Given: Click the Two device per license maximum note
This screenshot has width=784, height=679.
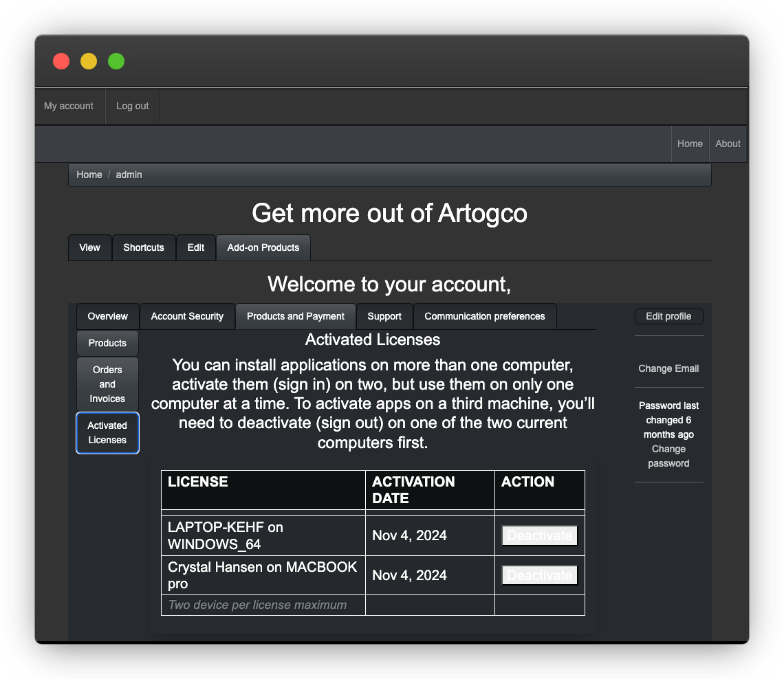Looking at the screenshot, I should coord(257,605).
